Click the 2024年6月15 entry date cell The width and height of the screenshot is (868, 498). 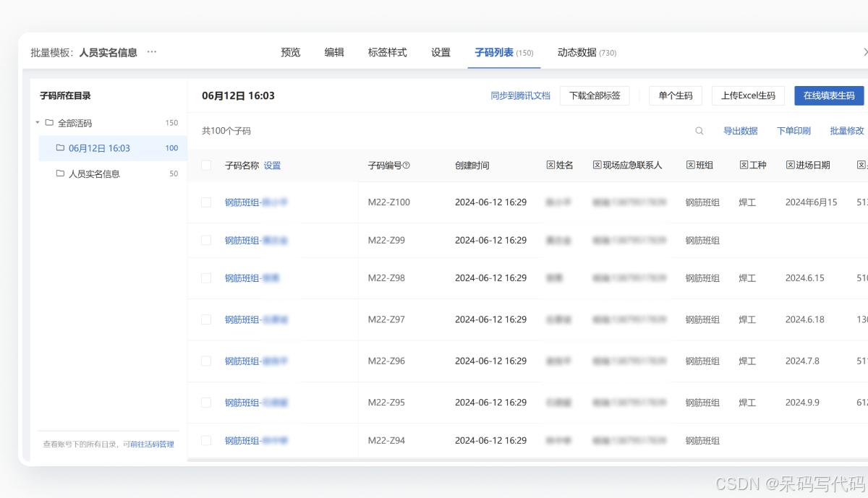[x=812, y=202]
